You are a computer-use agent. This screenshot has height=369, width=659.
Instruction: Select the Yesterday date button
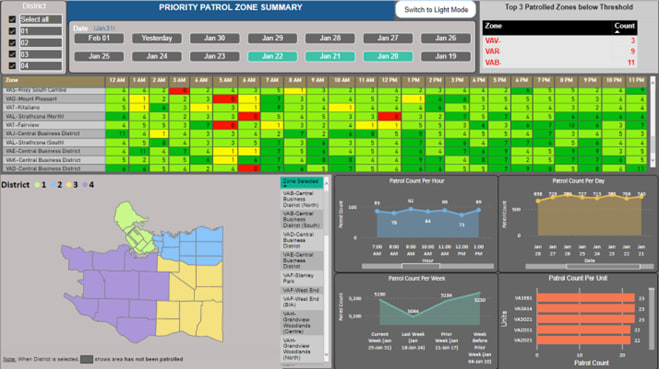157,38
